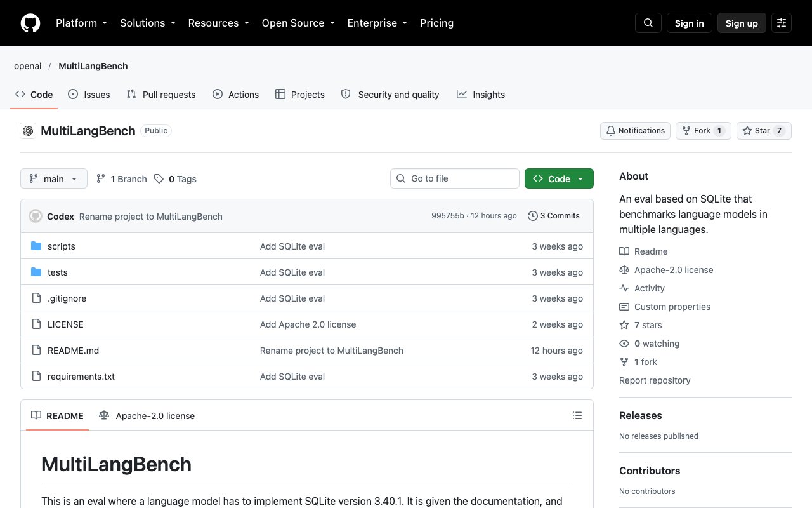Open the openai organization breadcrumb link
This screenshot has height=508, width=812.
27,66
